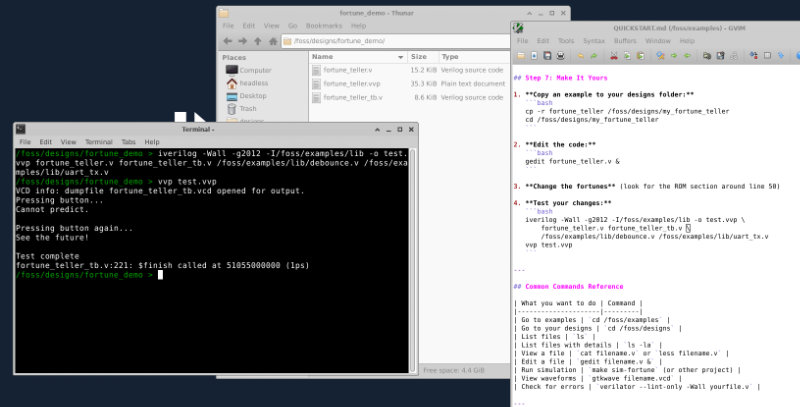The image size is (800, 407).
Task: Open the Help menu in Terminal
Action: [152, 142]
